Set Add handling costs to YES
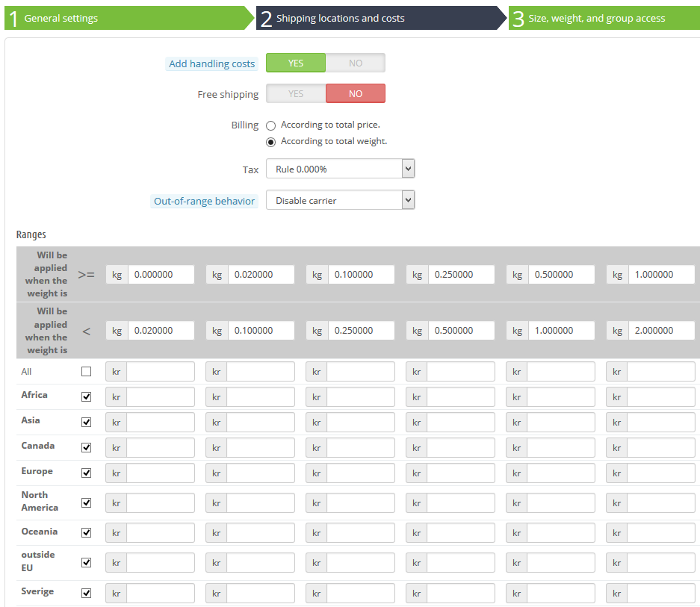The width and height of the screenshot is (700, 607). 296,63
